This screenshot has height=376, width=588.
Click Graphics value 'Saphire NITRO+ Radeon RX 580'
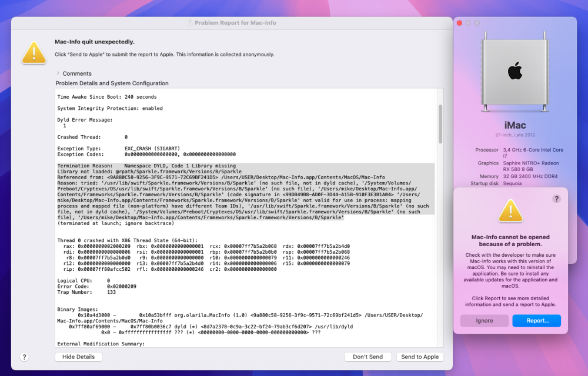coord(530,166)
